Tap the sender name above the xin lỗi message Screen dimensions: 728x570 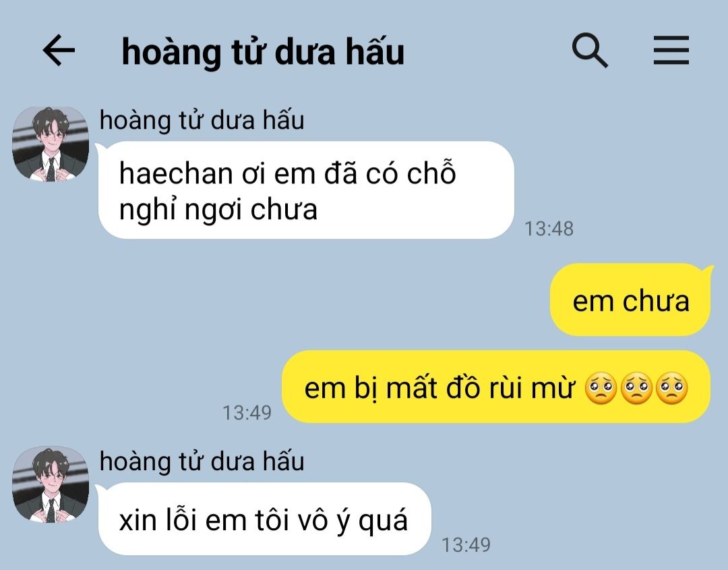[202, 461]
